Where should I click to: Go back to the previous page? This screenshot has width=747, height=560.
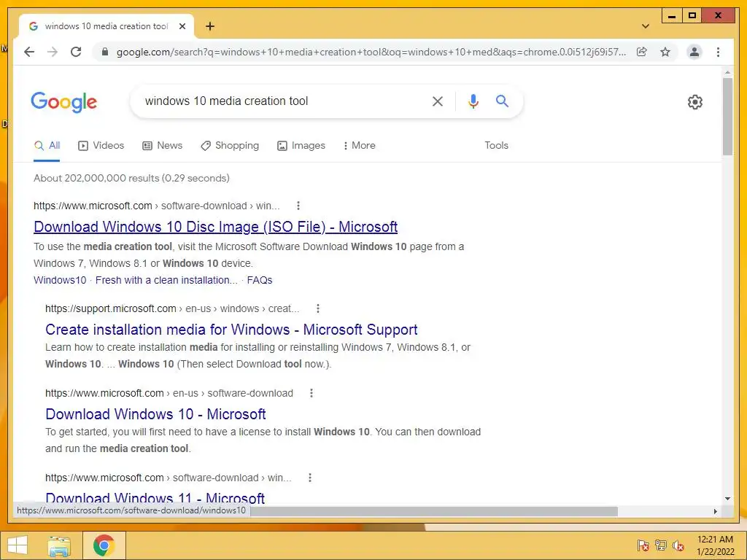click(29, 52)
